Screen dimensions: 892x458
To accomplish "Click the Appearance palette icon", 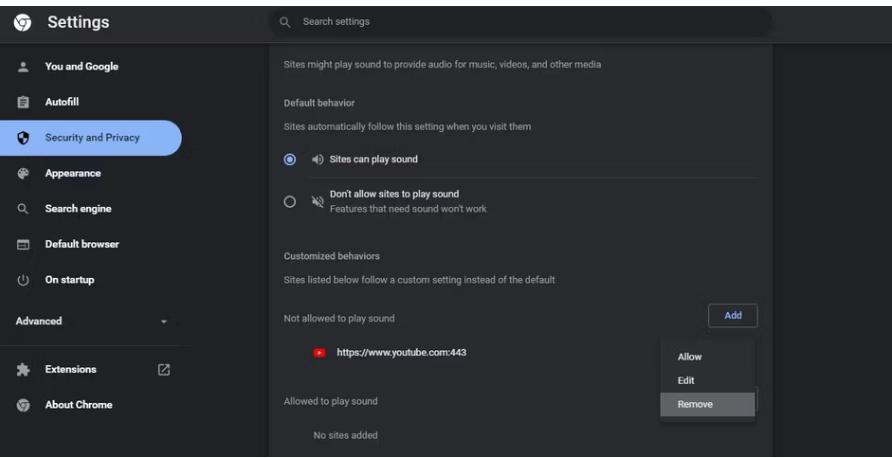I will 23,174.
